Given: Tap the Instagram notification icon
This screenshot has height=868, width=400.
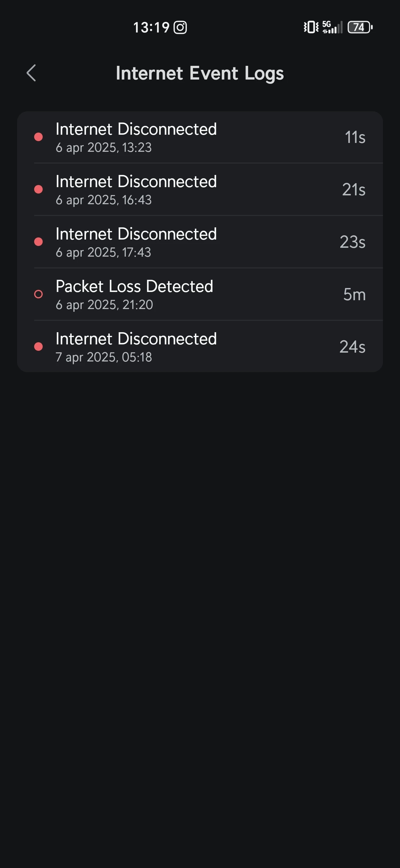Looking at the screenshot, I should (x=180, y=27).
